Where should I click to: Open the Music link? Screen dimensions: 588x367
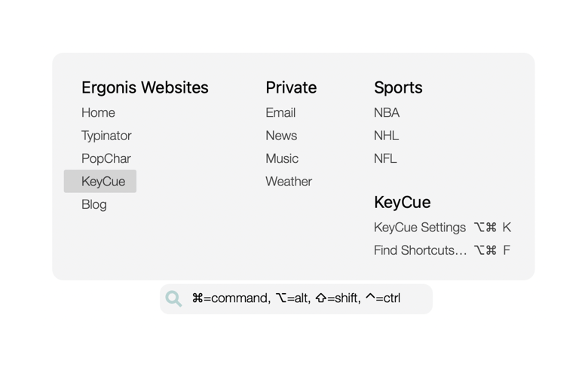[x=282, y=158]
